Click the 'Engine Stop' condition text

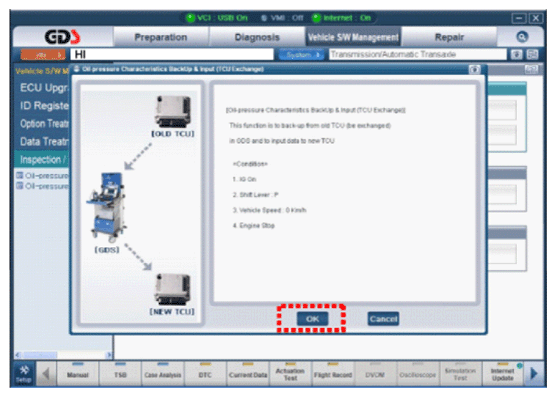tap(254, 225)
